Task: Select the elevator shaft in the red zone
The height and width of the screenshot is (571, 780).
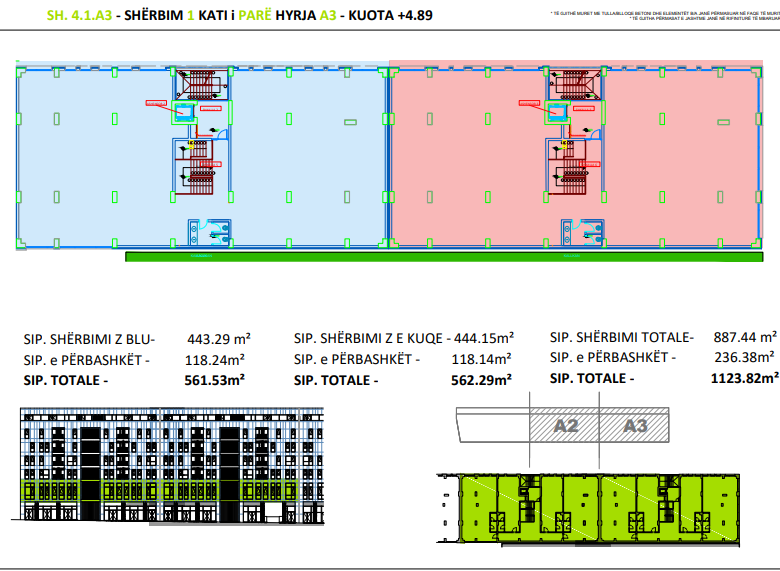Action: (x=556, y=113)
